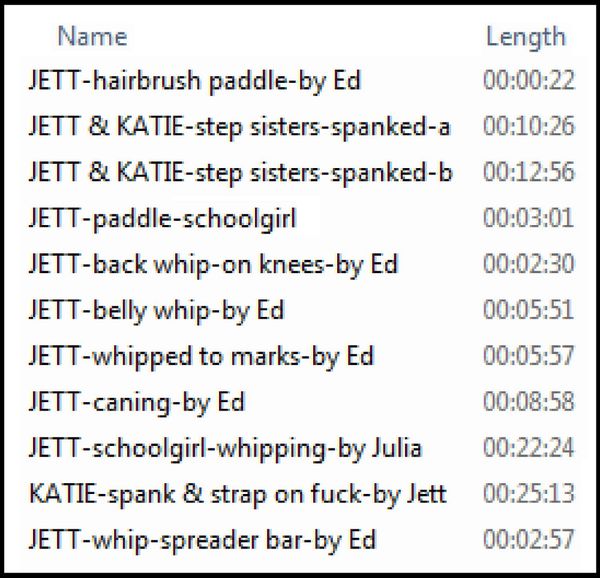The width and height of the screenshot is (600, 578).
Task: Select the step sisters file ending in -a
Action: point(240,127)
